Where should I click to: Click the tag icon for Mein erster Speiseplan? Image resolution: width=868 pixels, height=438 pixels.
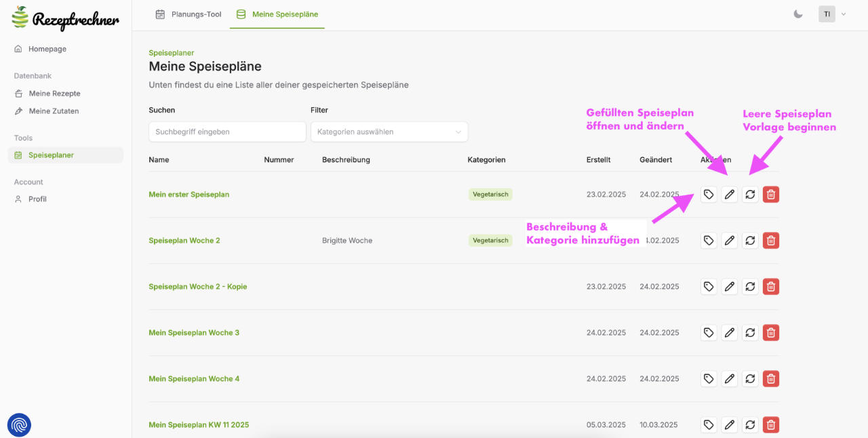coord(709,195)
